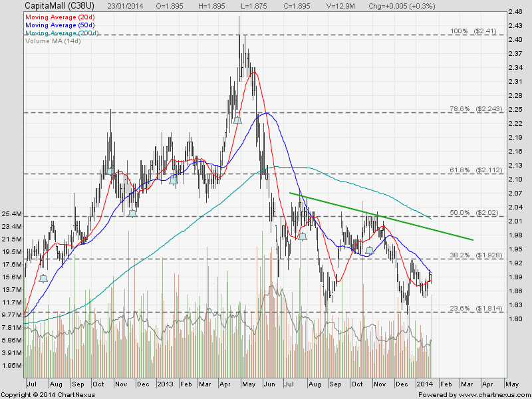Viewport: 532px width, 399px height.
Task: Click the Jun label on the time axis
Action: point(269,384)
